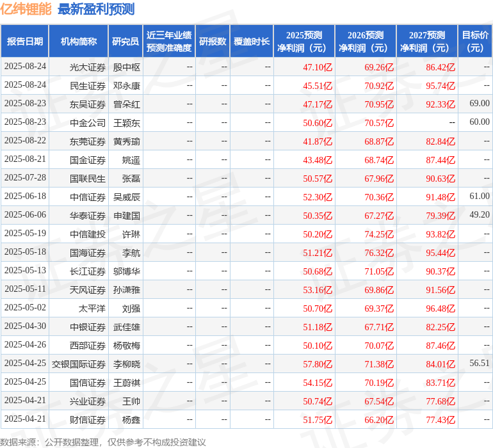This screenshot has height=448, width=493.
Task: Click 2027 forecast value 96.48亿
Action: click(x=440, y=308)
